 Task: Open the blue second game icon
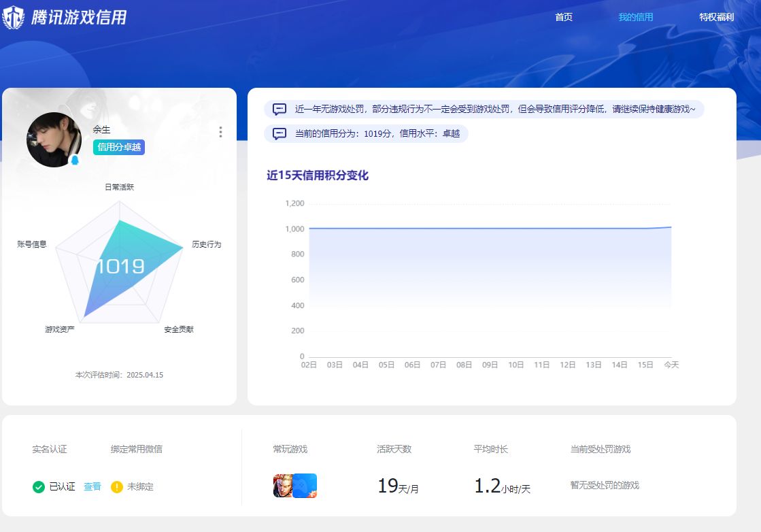pos(305,486)
